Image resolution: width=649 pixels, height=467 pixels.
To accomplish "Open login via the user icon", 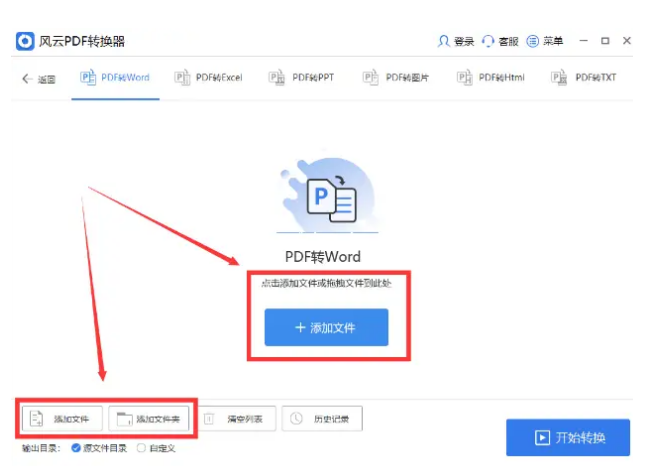I will [x=443, y=41].
